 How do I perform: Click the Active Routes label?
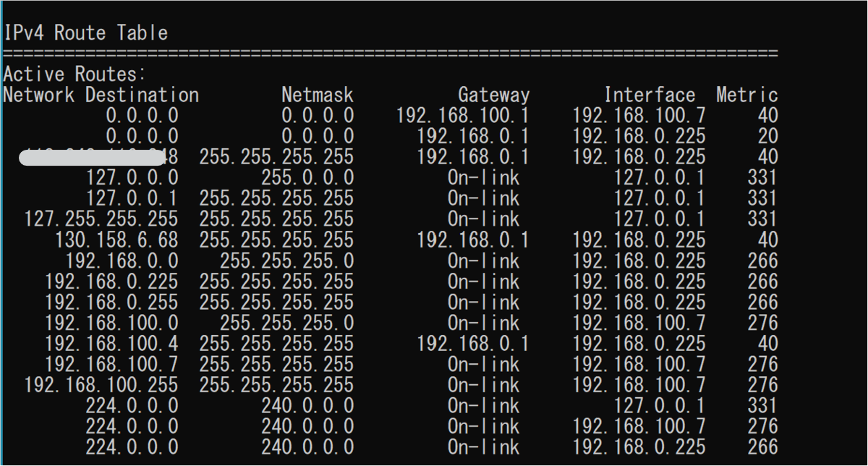coord(75,74)
